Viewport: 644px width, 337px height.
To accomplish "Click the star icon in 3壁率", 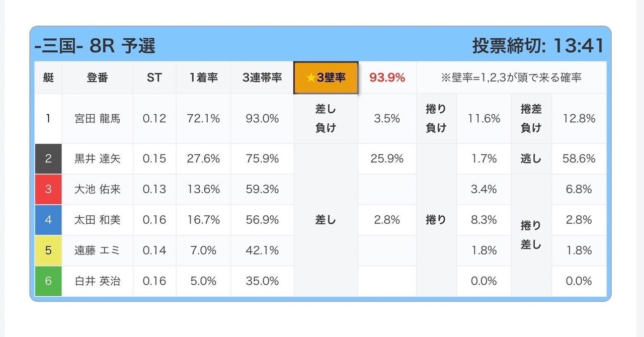I will [311, 78].
